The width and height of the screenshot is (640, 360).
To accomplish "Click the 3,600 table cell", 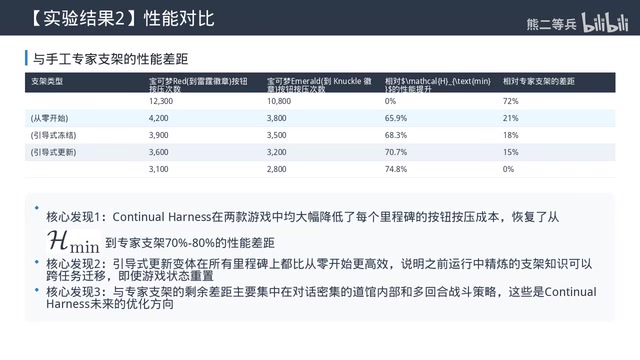I will pos(158,152).
